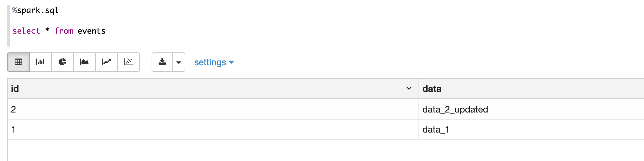Show results as a bar chart
The height and width of the screenshot is (161, 644).
pos(40,62)
